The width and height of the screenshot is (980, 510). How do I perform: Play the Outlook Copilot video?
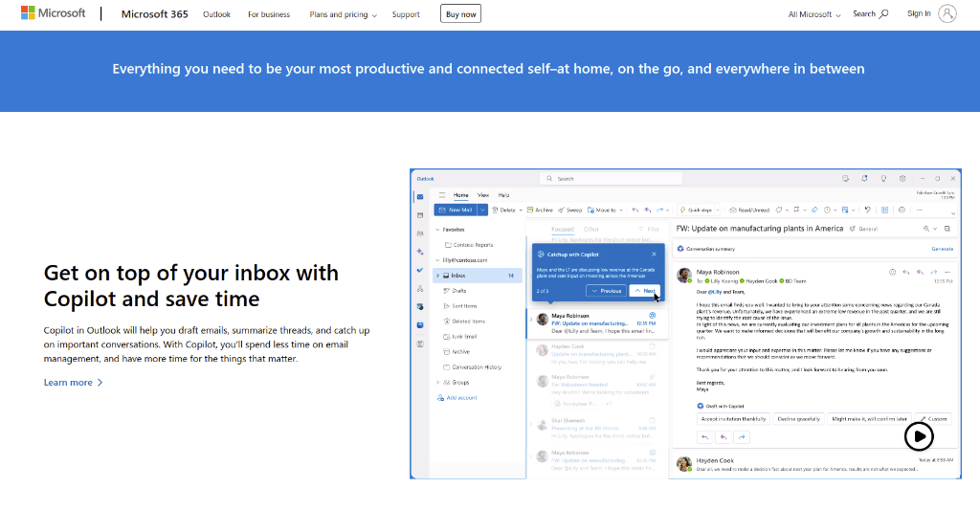pos(919,436)
